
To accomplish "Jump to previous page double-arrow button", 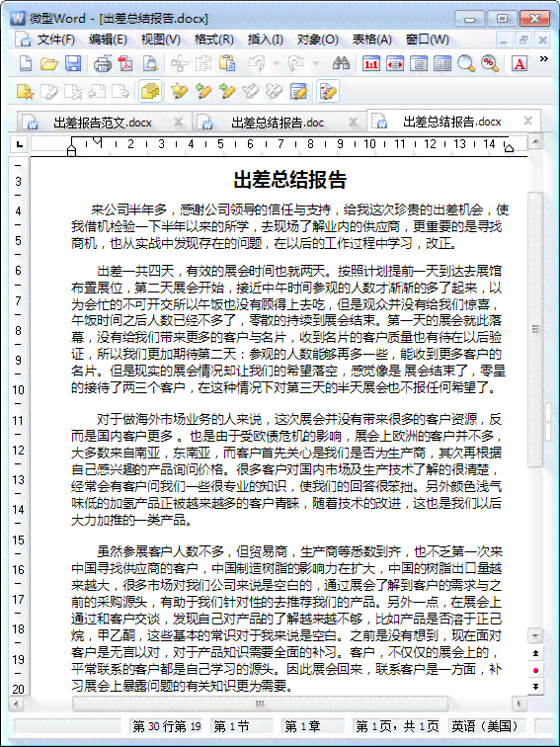I will point(535,654).
